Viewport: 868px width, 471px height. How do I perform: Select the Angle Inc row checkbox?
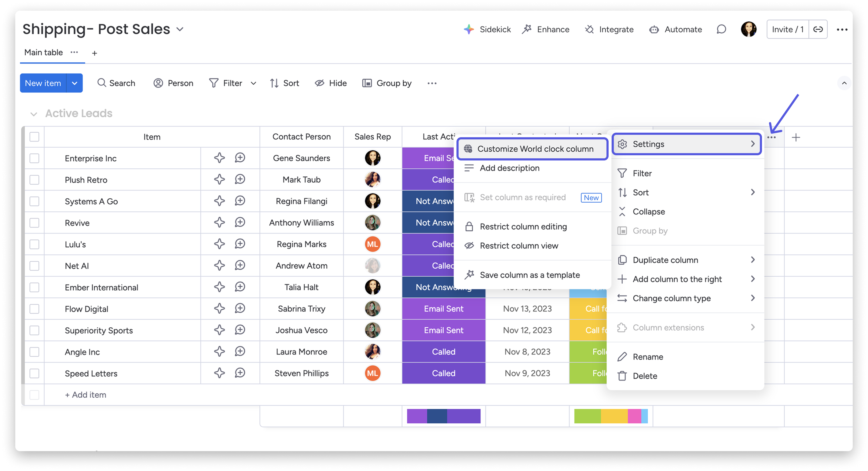[34, 352]
